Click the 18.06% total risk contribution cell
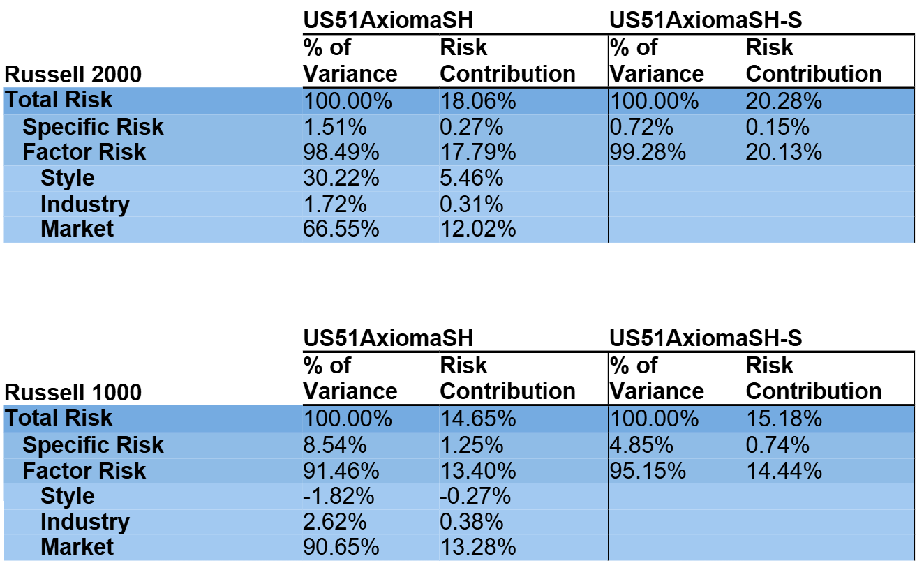 point(477,101)
